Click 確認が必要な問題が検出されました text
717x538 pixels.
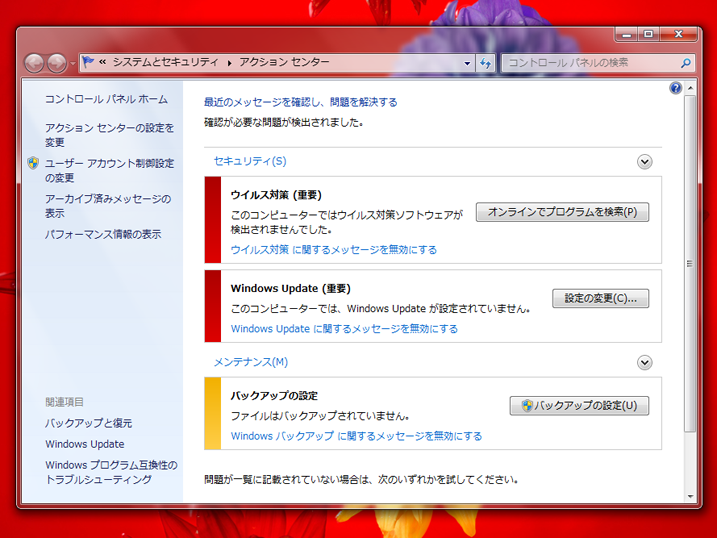coord(284,123)
